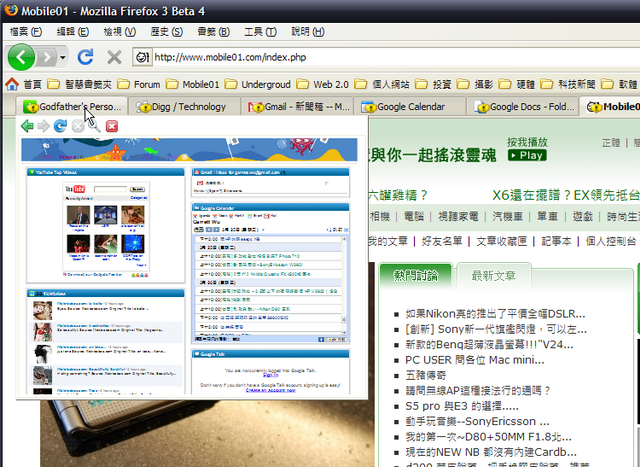This screenshot has width=640, height=467.
Task: Switch language to 正體
Action: point(611,143)
